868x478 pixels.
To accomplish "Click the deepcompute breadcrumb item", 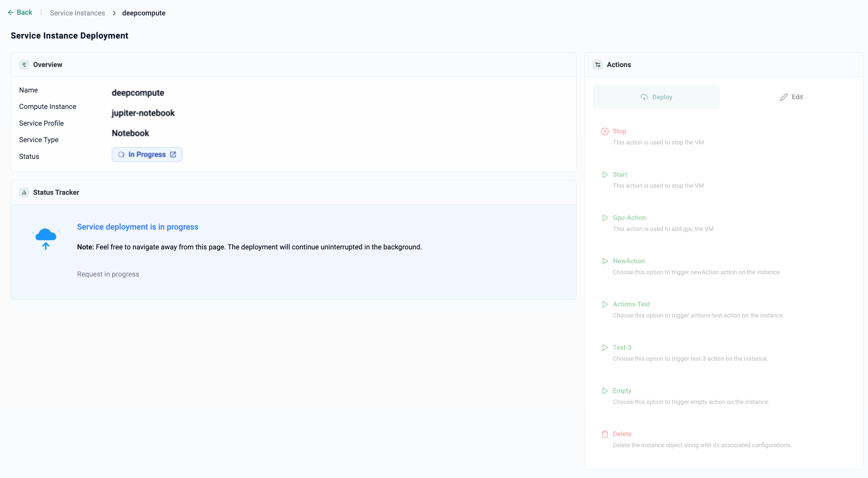I will pos(143,13).
